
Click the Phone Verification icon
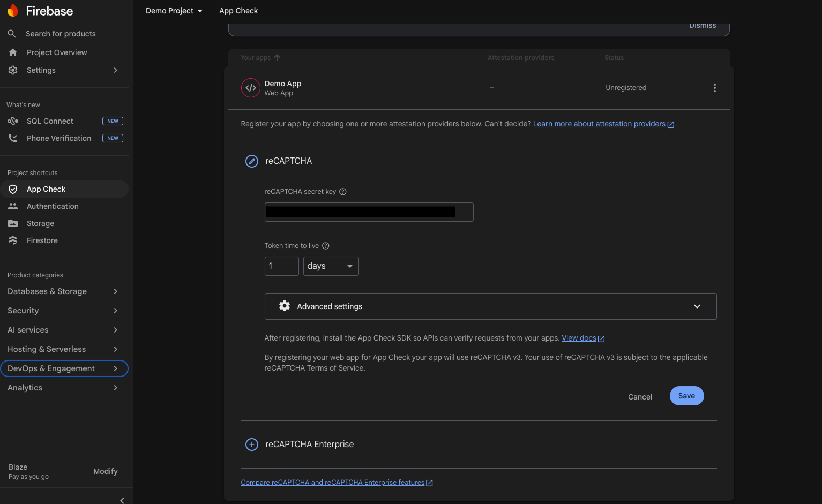pyautogui.click(x=13, y=138)
